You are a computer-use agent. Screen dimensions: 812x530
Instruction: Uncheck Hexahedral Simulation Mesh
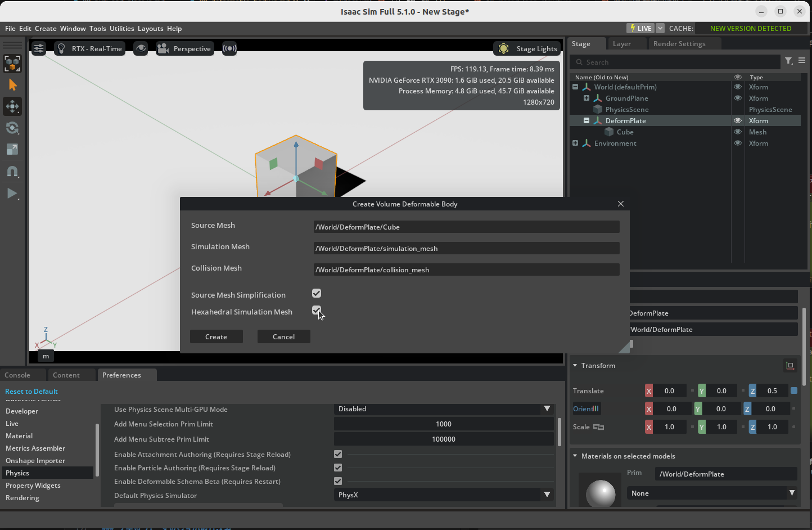pyautogui.click(x=317, y=310)
